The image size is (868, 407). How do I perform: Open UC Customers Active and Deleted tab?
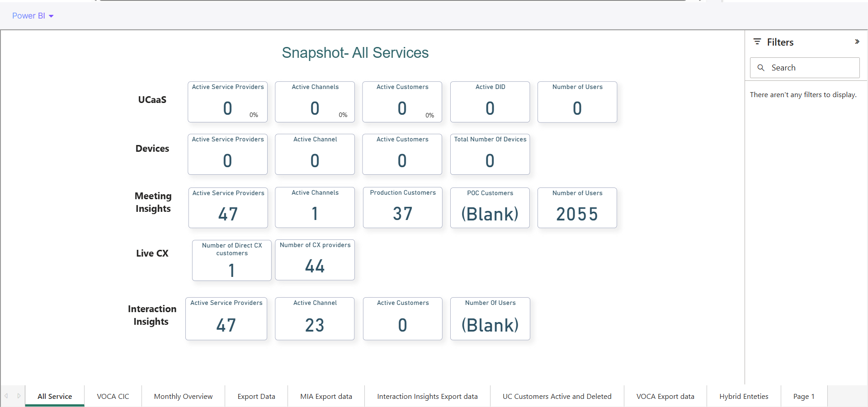click(x=557, y=396)
